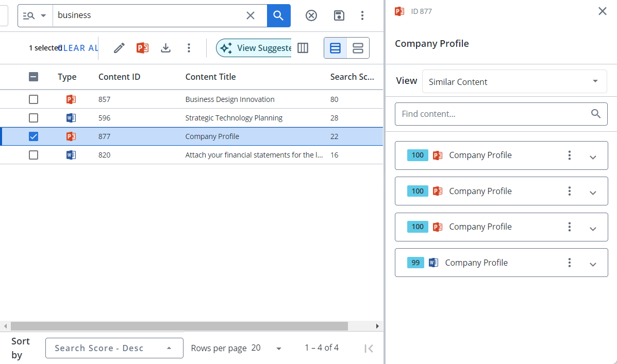
Task: Click the blue search magnifier button
Action: [278, 16]
